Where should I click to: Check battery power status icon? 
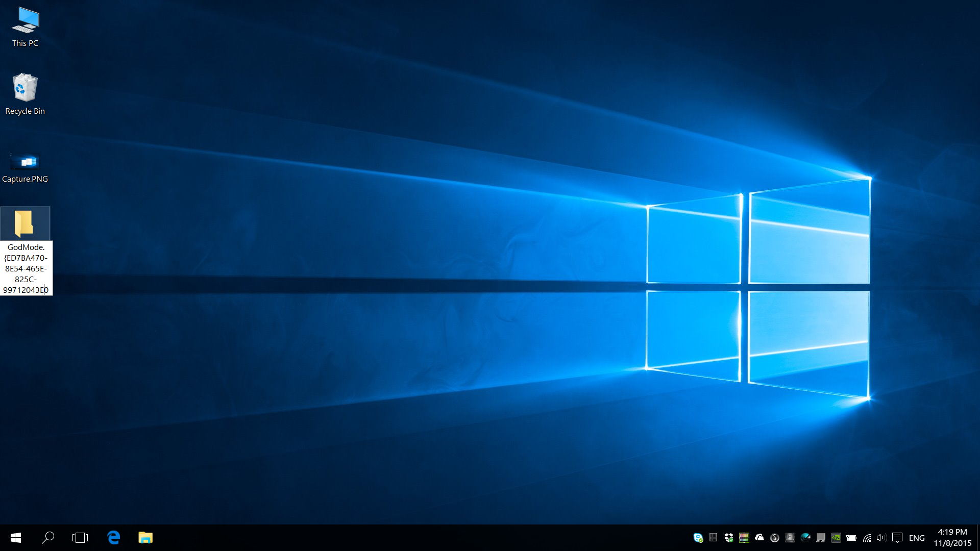click(851, 538)
